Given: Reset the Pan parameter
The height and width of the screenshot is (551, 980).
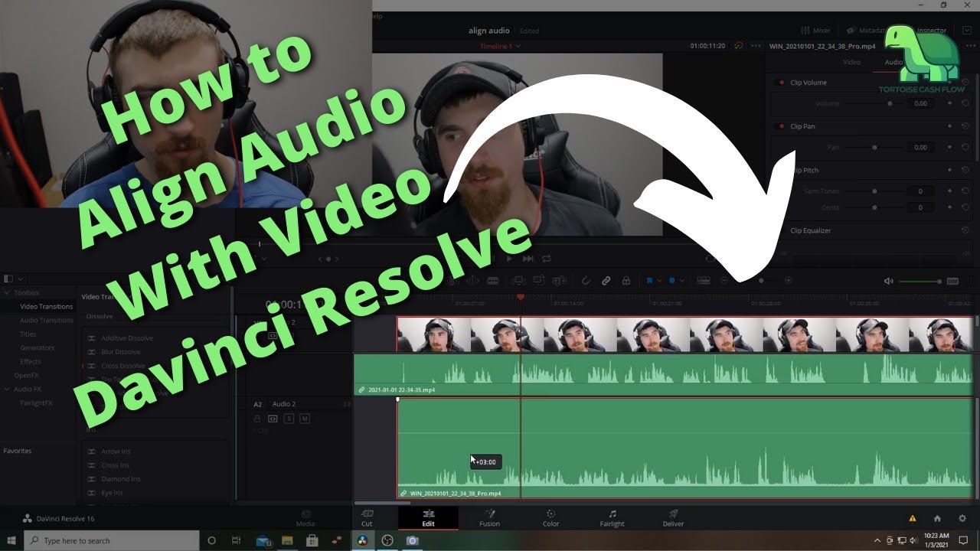Looking at the screenshot, I should (964, 147).
